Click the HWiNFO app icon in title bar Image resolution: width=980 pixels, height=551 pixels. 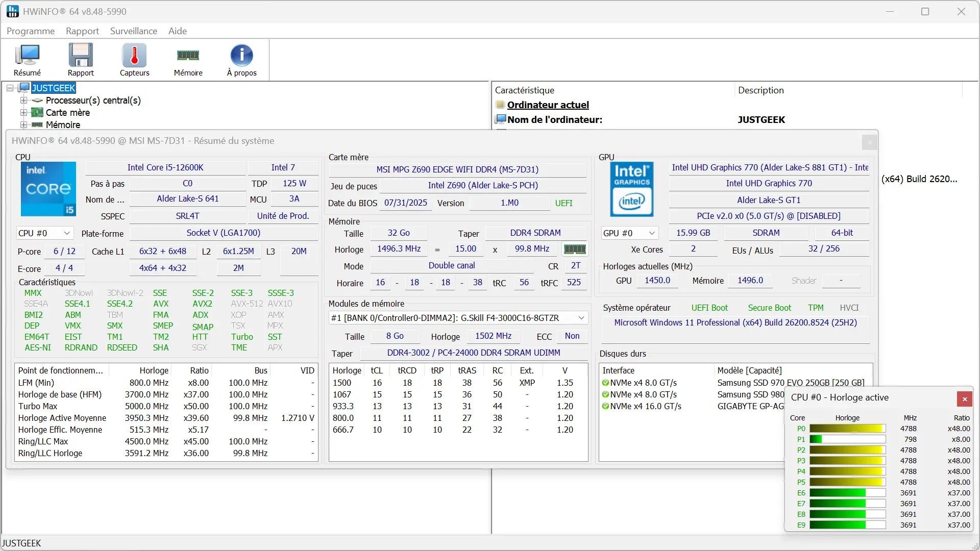pos(13,11)
